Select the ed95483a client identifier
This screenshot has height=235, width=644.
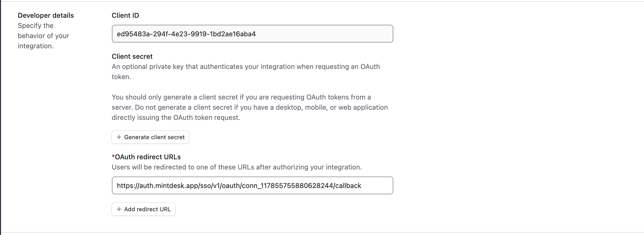coord(187,34)
